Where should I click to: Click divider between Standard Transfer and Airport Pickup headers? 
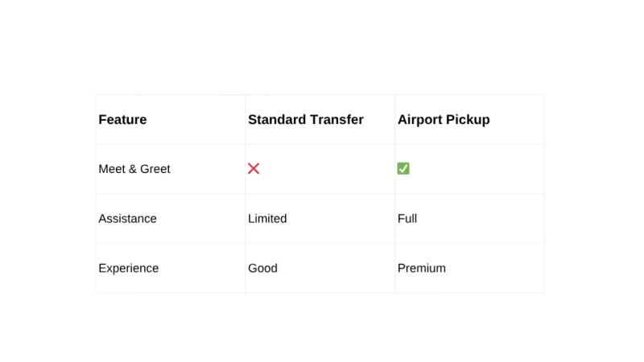tap(394, 120)
